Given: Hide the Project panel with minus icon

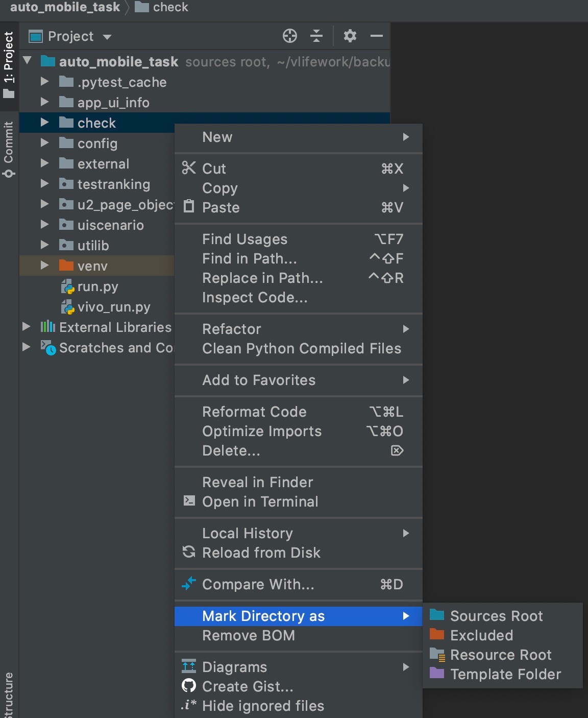Looking at the screenshot, I should click(377, 36).
